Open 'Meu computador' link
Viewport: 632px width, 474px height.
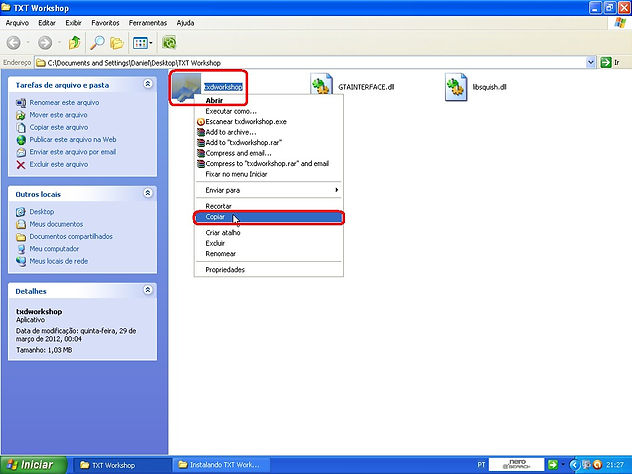click(54, 249)
